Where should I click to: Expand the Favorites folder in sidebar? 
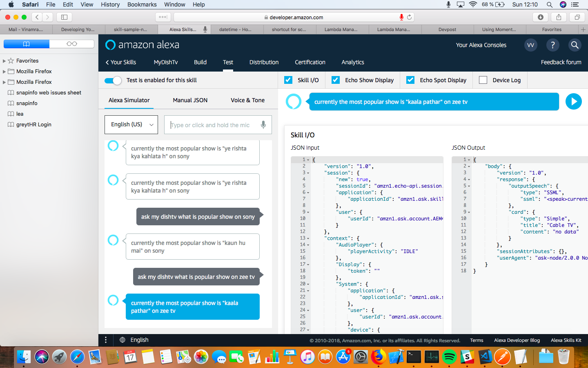[x=4, y=61]
